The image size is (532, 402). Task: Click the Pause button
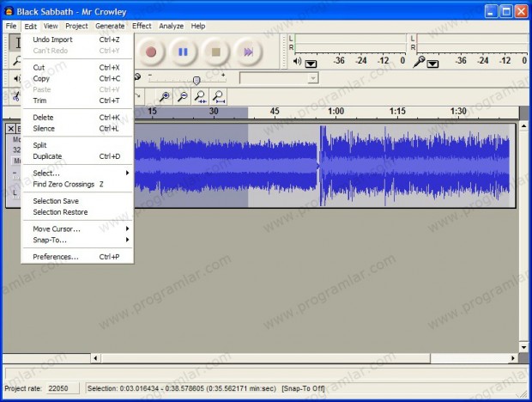pos(183,52)
